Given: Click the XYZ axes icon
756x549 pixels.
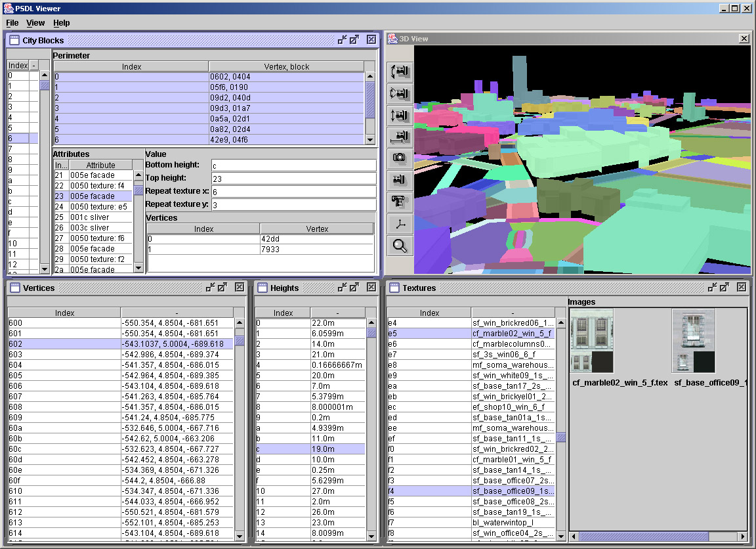Looking at the screenshot, I should [400, 224].
